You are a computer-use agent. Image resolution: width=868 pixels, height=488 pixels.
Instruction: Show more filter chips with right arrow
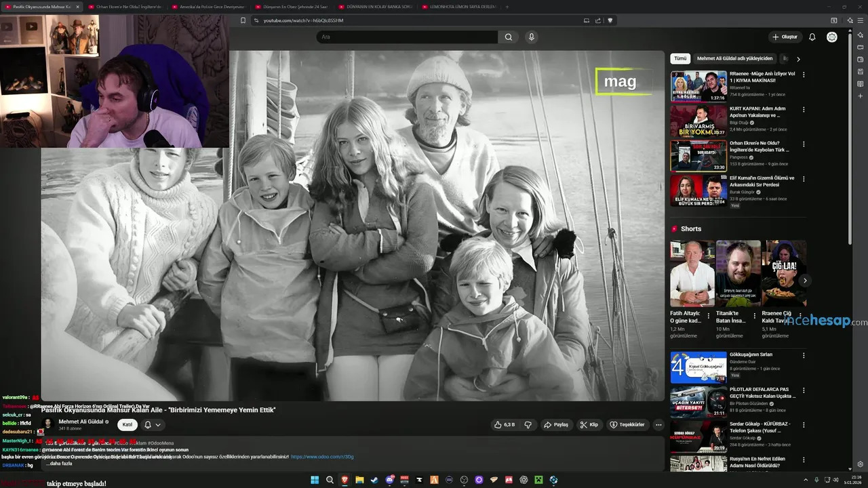pos(798,59)
